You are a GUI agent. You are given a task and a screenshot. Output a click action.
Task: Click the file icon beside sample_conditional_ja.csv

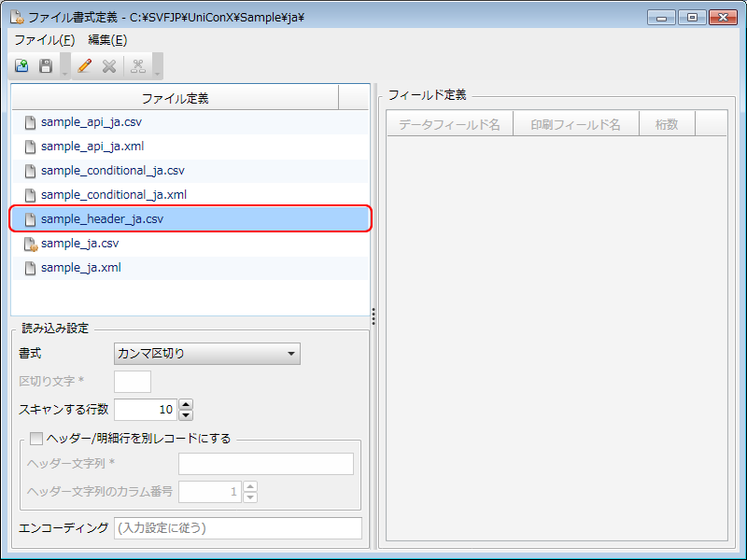pos(31,171)
